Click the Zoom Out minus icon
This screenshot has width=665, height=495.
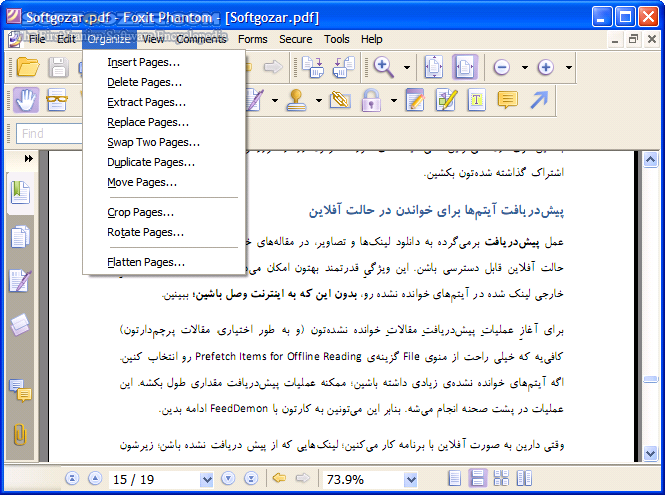(x=502, y=67)
